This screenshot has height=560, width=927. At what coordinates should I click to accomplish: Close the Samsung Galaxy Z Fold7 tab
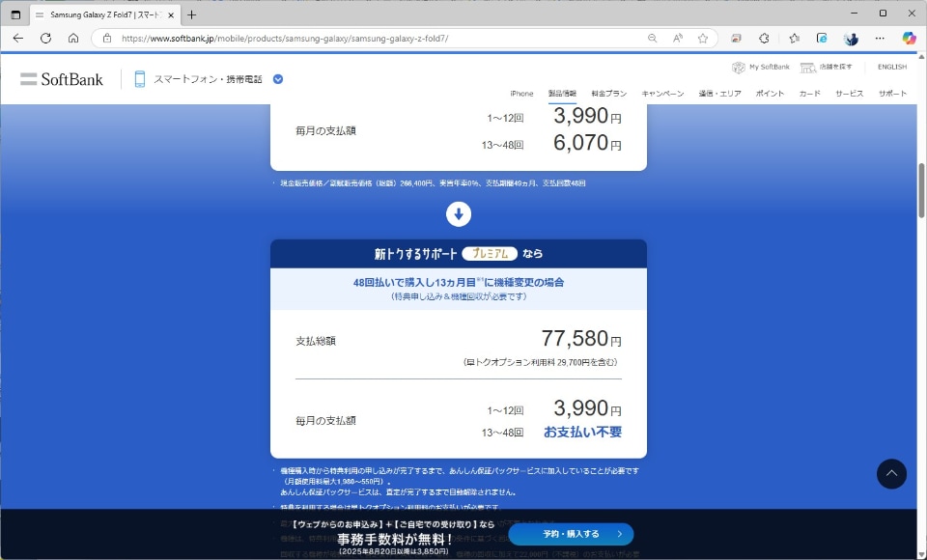coord(171,14)
